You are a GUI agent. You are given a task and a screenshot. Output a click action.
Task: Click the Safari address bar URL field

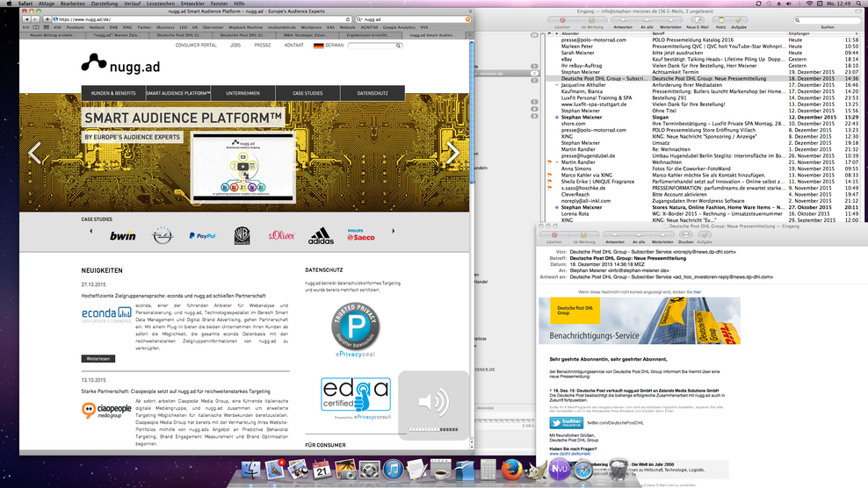click(x=201, y=19)
